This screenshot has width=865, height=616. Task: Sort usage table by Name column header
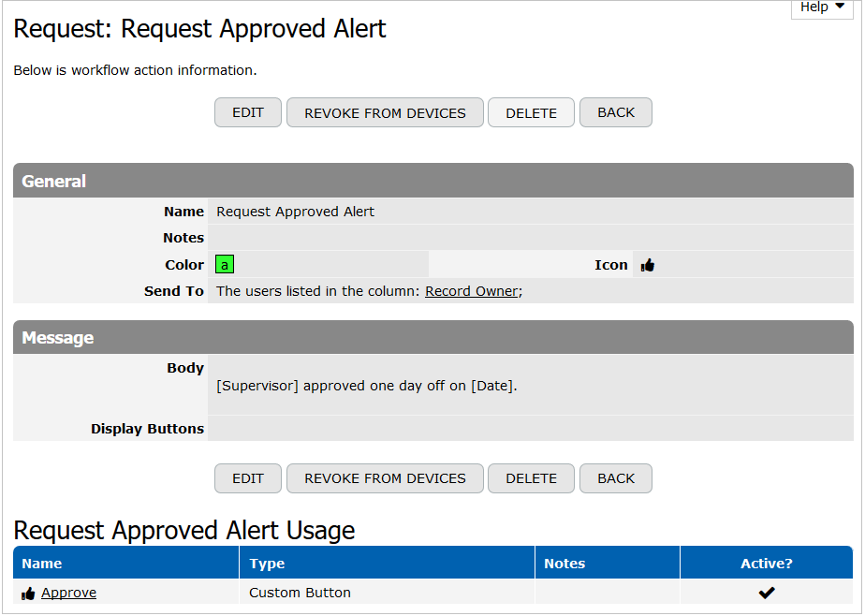pyautogui.click(x=42, y=564)
